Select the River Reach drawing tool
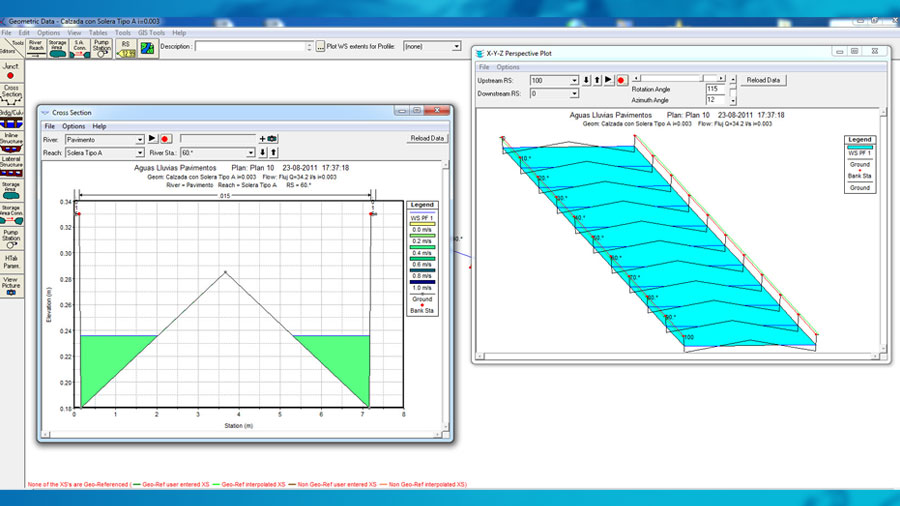Image resolution: width=900 pixels, height=506 pixels. click(35, 46)
